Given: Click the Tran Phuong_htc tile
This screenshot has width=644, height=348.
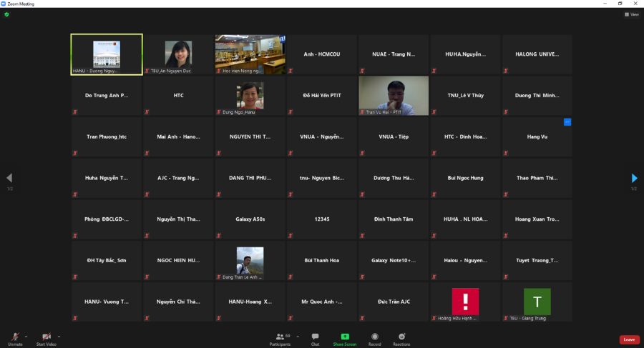Looking at the screenshot, I should [x=107, y=136].
